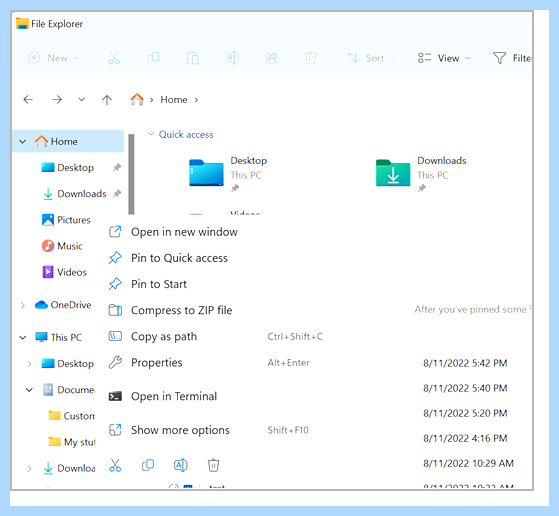Click the Copy icon in the toolbar
Screen dimensions: 559x516
click(x=154, y=58)
